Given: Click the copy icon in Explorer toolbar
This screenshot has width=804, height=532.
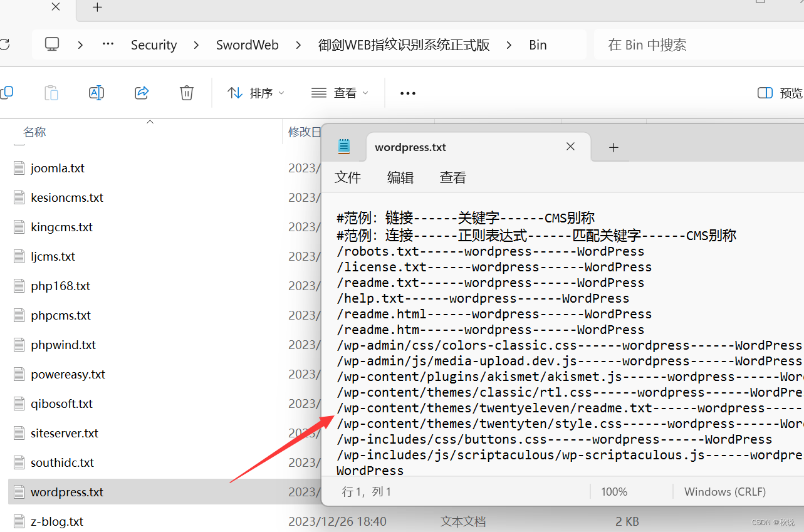Looking at the screenshot, I should 6,93.
